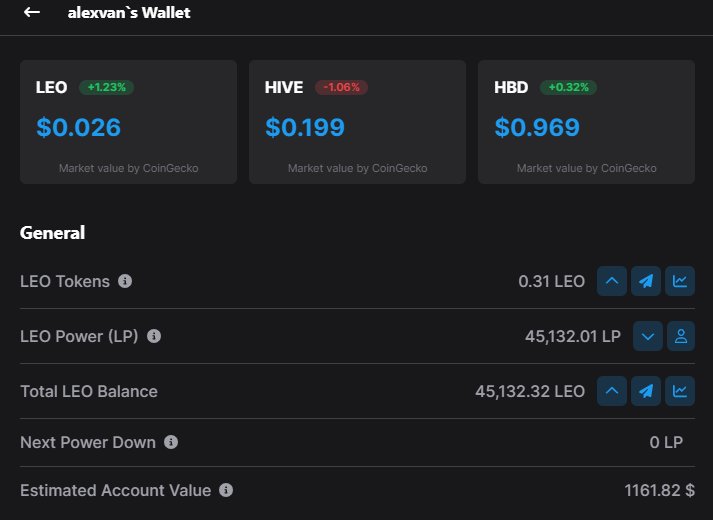The width and height of the screenshot is (713, 520).
Task: Click the HIVE -1.06% change badge
Action: pos(341,87)
